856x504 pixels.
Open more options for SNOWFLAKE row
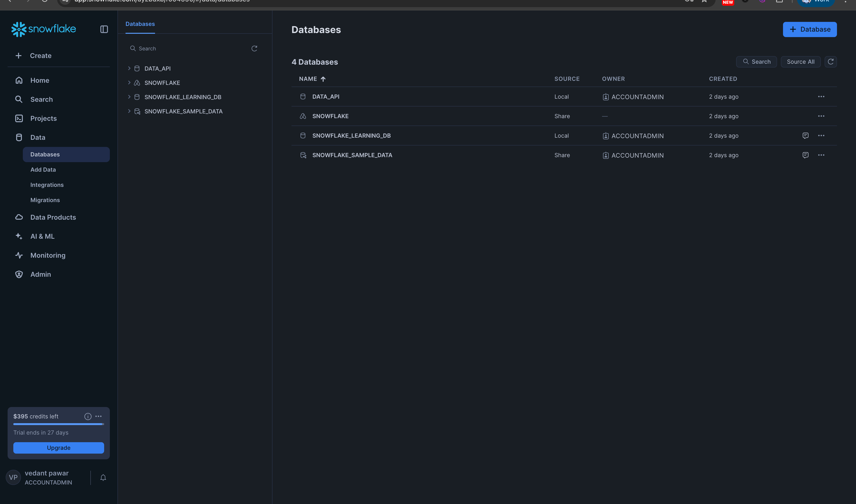tap(821, 116)
